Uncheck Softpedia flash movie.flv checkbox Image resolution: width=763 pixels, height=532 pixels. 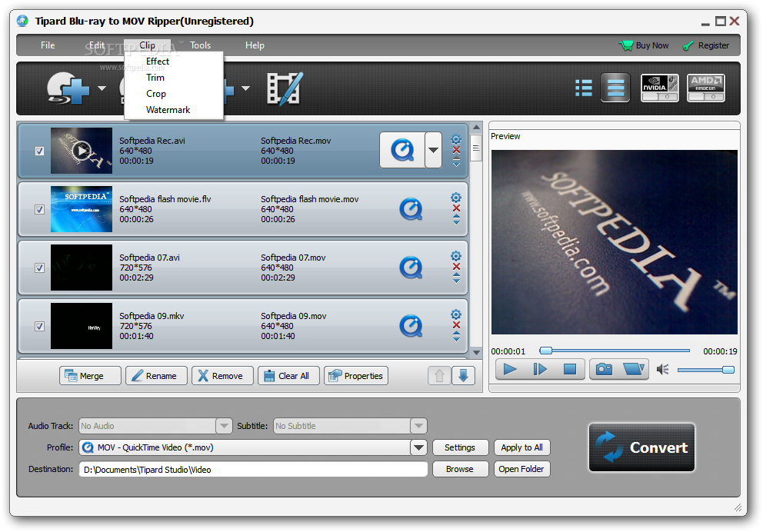tap(39, 210)
